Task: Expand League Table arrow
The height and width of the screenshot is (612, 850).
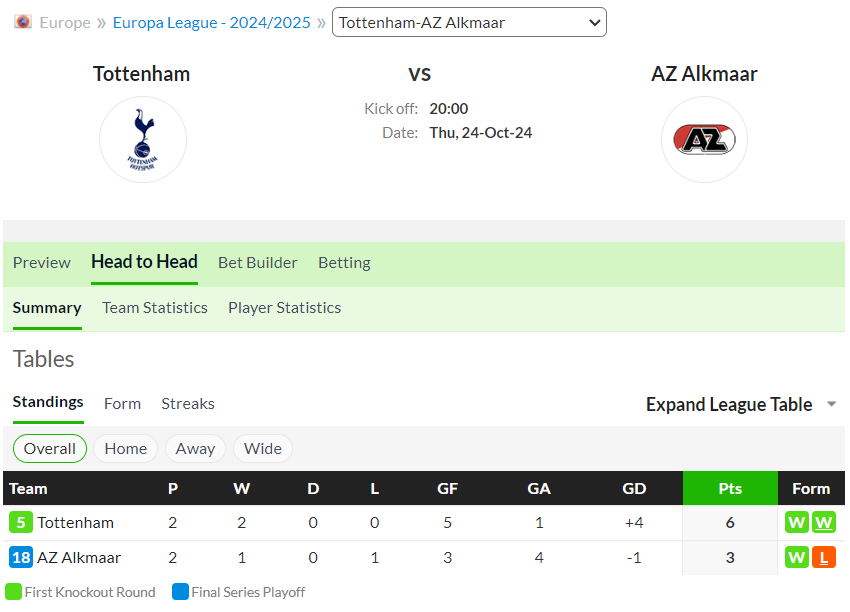Action: (832, 404)
